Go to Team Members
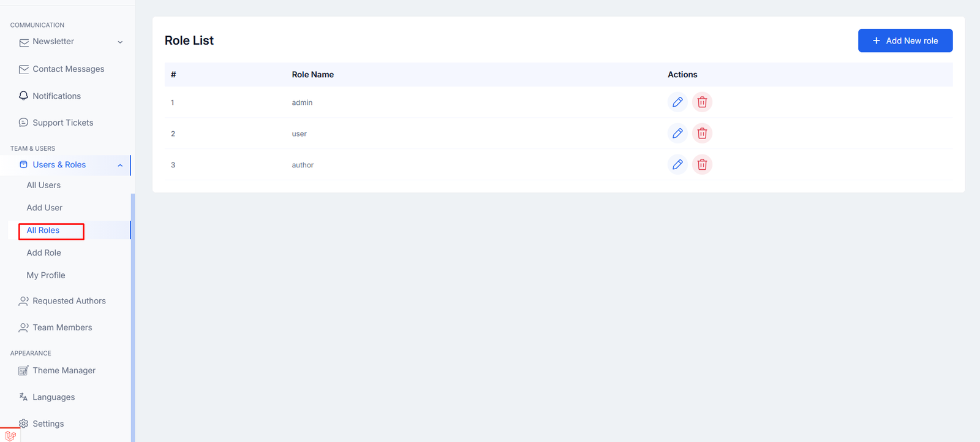Image resolution: width=980 pixels, height=442 pixels. pos(62,327)
